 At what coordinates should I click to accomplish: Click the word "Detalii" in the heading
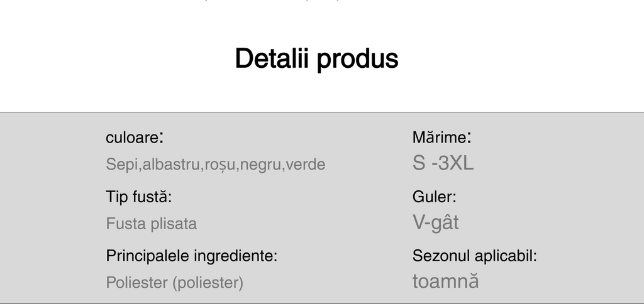[x=272, y=58]
